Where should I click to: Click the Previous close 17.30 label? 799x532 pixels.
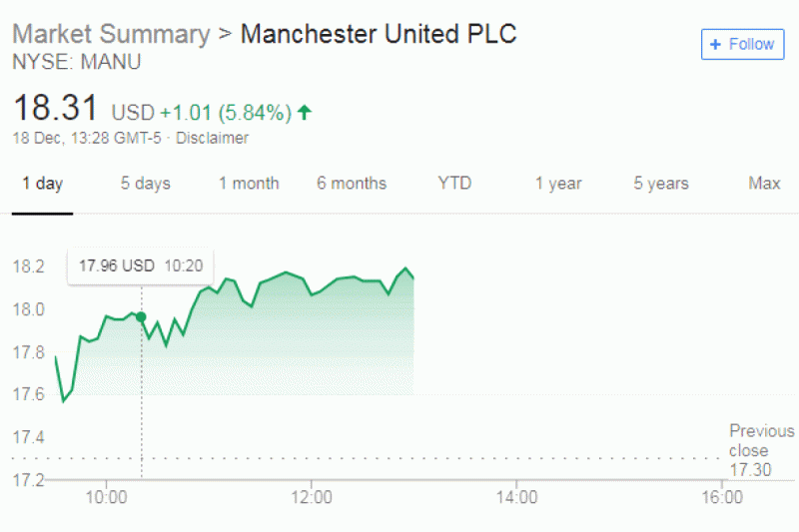pyautogui.click(x=761, y=450)
